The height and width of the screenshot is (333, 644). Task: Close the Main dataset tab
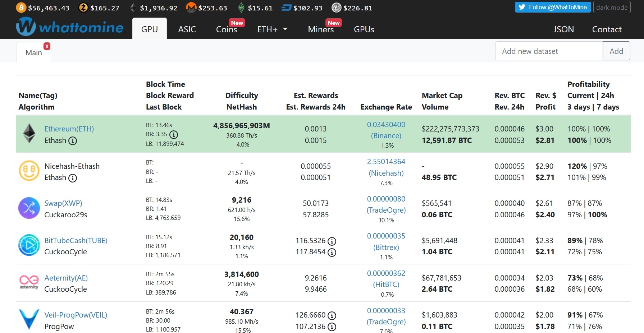click(47, 46)
